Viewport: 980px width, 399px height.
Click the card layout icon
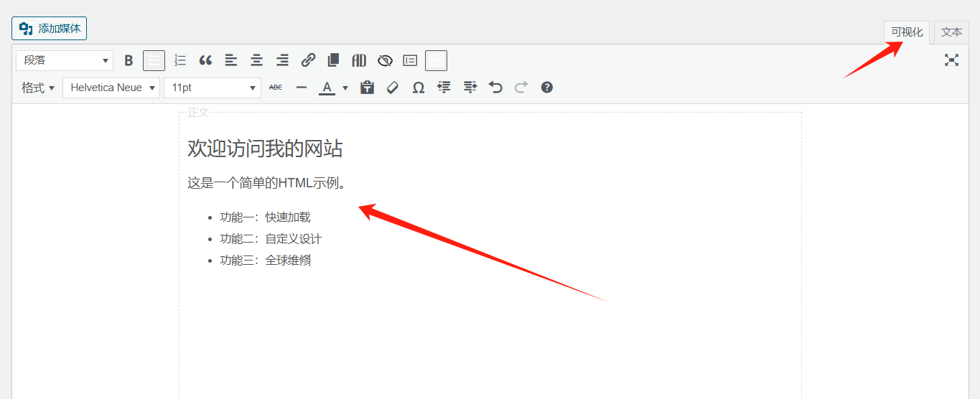point(410,60)
